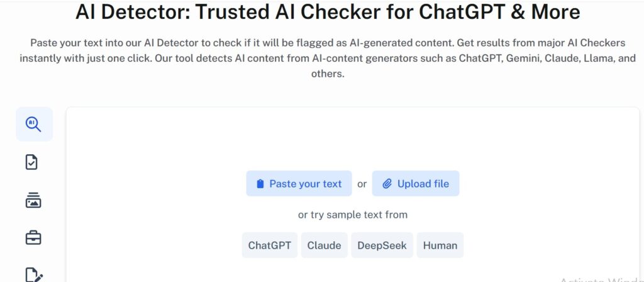This screenshot has height=282, width=644.
Task: Select the document checkmark sidebar icon
Action: coord(31,162)
